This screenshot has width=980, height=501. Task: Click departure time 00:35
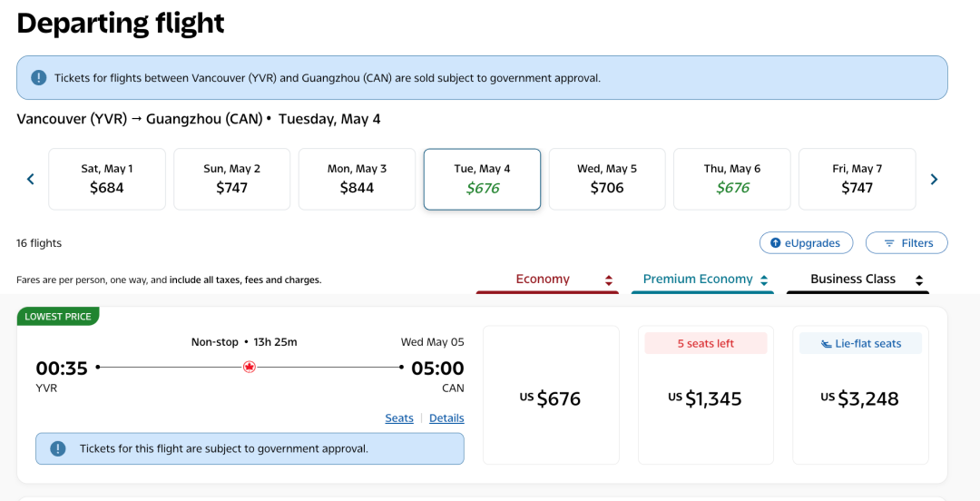click(62, 368)
